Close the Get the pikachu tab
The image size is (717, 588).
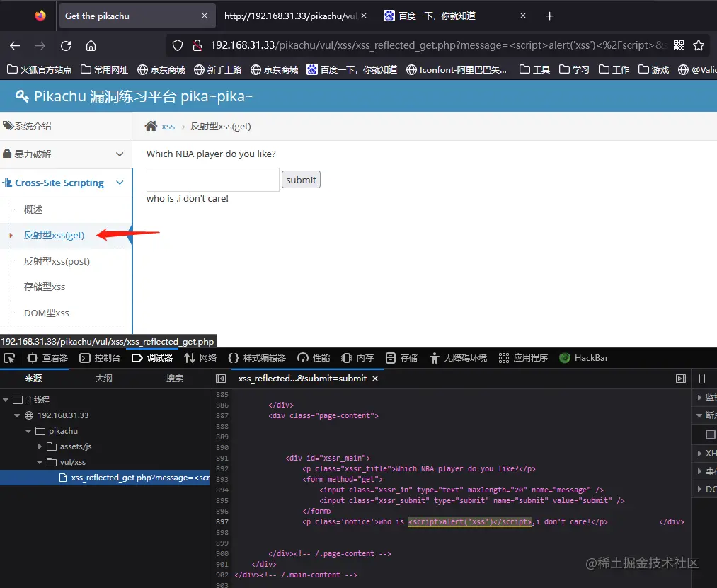click(x=205, y=16)
